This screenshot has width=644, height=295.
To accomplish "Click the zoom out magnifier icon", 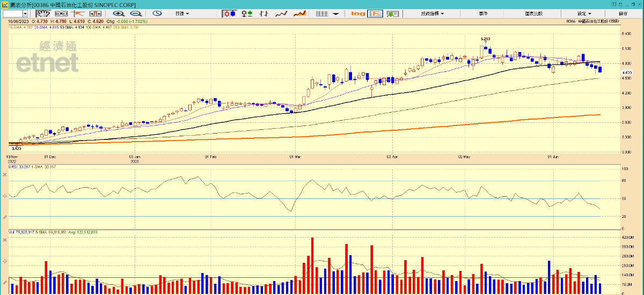I will click(136, 13).
